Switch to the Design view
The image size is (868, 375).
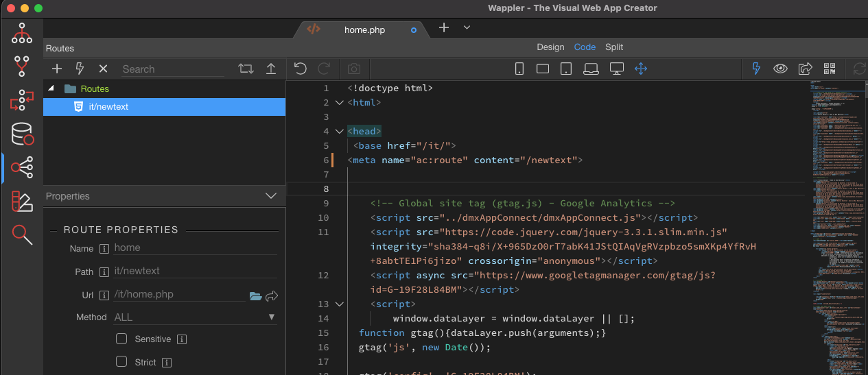pyautogui.click(x=550, y=47)
